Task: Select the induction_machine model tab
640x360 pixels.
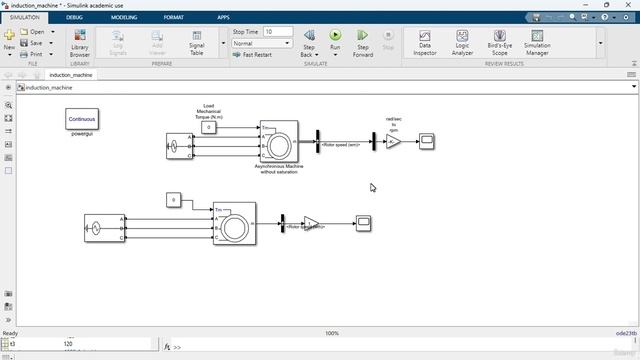Action: [x=71, y=75]
